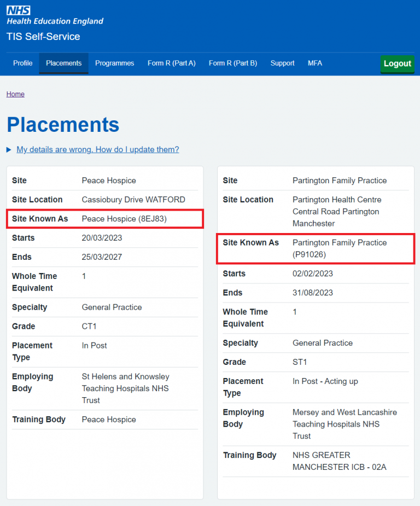Open 'My details are wrong. How do I update them?'
420x506 pixels.
97,149
